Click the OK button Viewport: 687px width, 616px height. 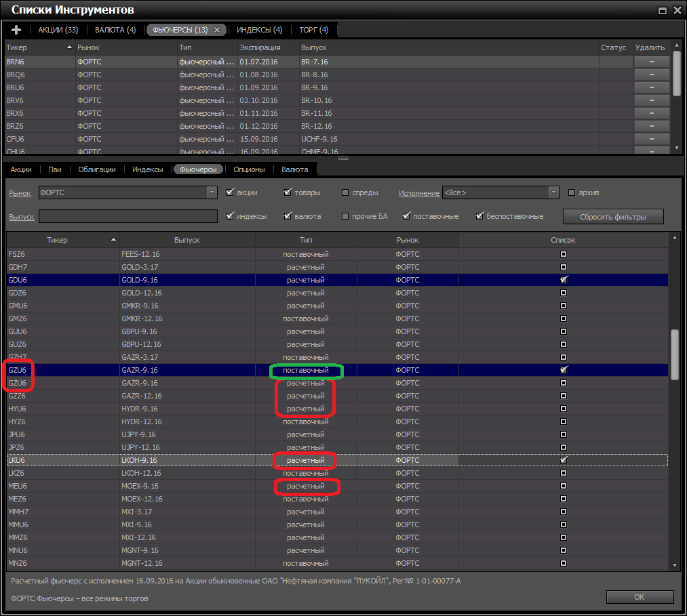pyautogui.click(x=639, y=597)
